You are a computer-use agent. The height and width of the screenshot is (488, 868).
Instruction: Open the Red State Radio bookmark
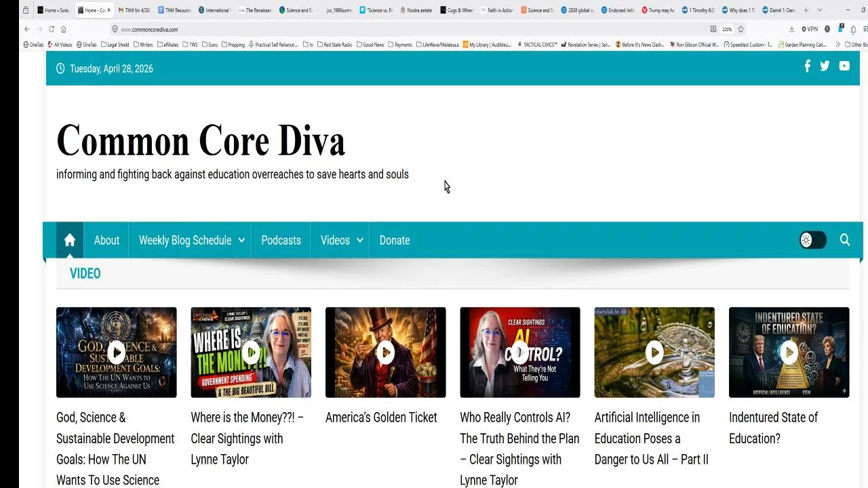(334, 45)
